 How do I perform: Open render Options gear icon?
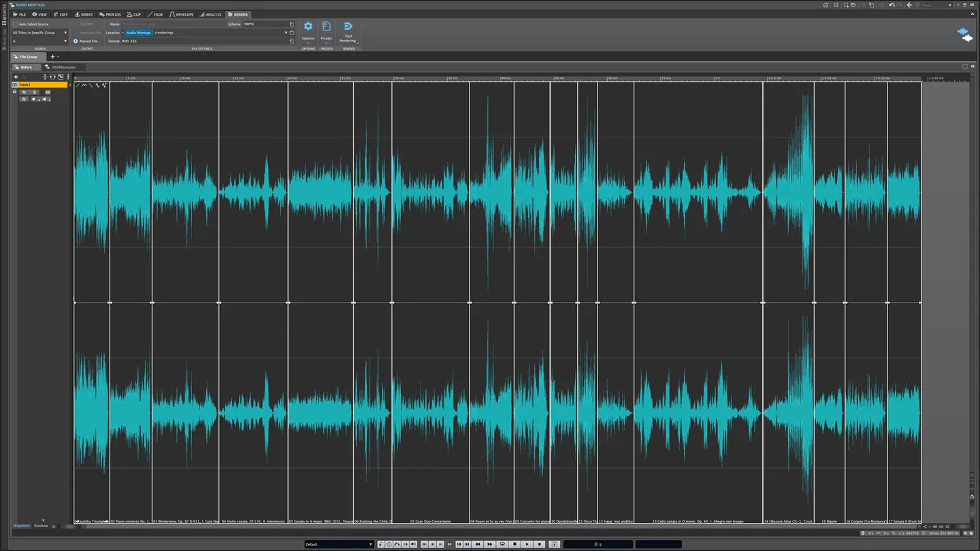(308, 27)
